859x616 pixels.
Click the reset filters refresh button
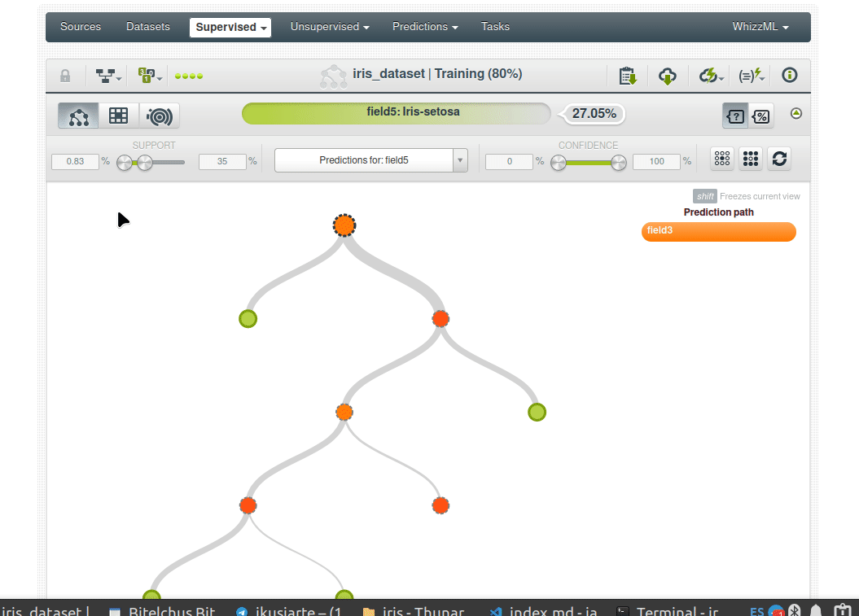tap(779, 159)
